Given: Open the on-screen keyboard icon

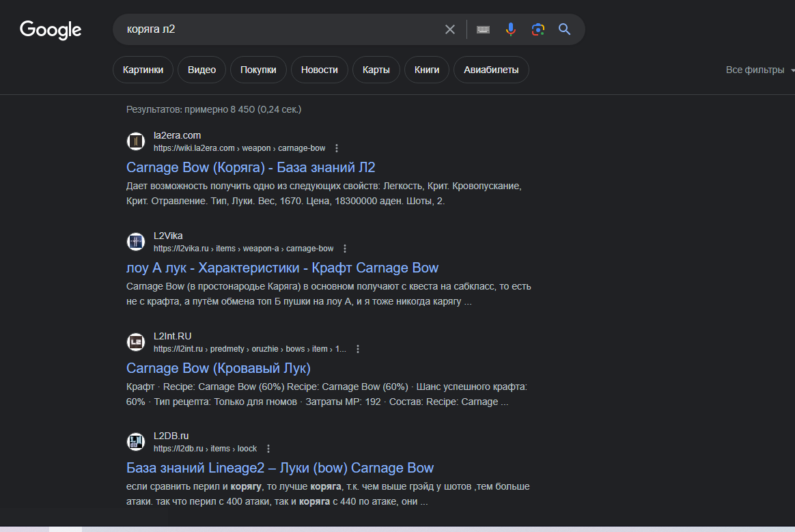Looking at the screenshot, I should pyautogui.click(x=484, y=29).
